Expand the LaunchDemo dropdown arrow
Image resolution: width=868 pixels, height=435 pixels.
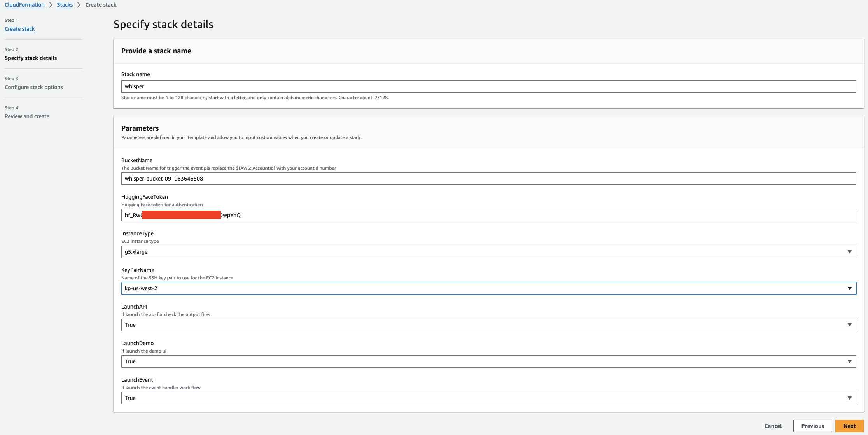[x=849, y=361]
